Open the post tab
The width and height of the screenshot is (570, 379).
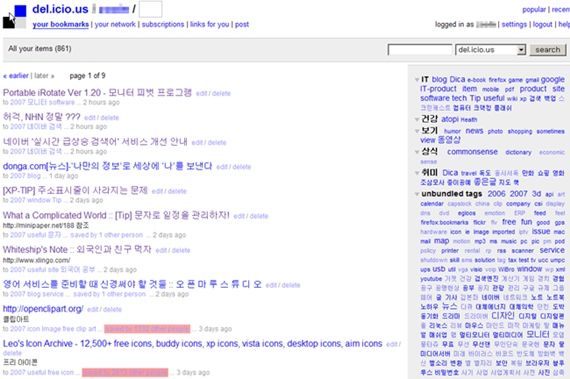(x=242, y=24)
